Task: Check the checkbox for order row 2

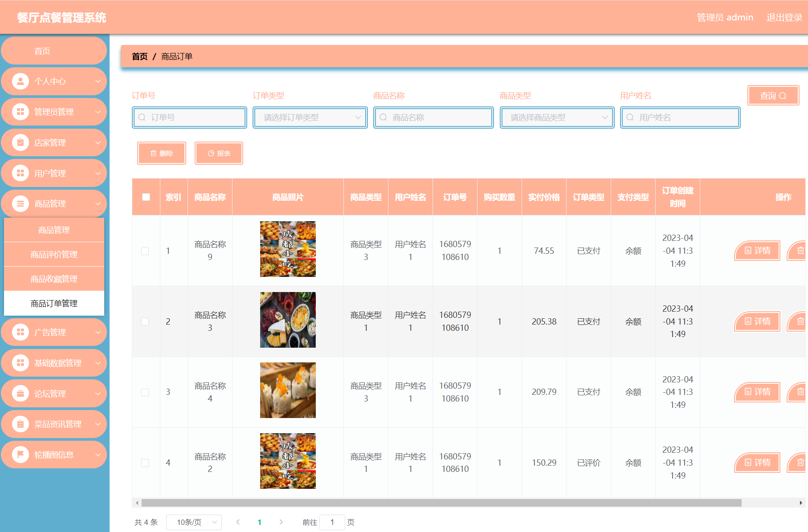Action: pos(145,321)
